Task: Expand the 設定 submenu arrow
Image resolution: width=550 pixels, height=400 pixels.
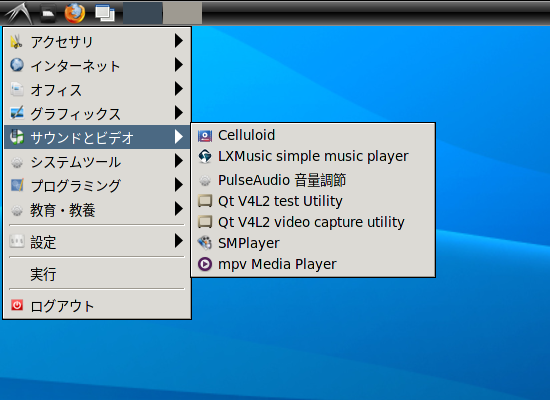Action: point(179,241)
